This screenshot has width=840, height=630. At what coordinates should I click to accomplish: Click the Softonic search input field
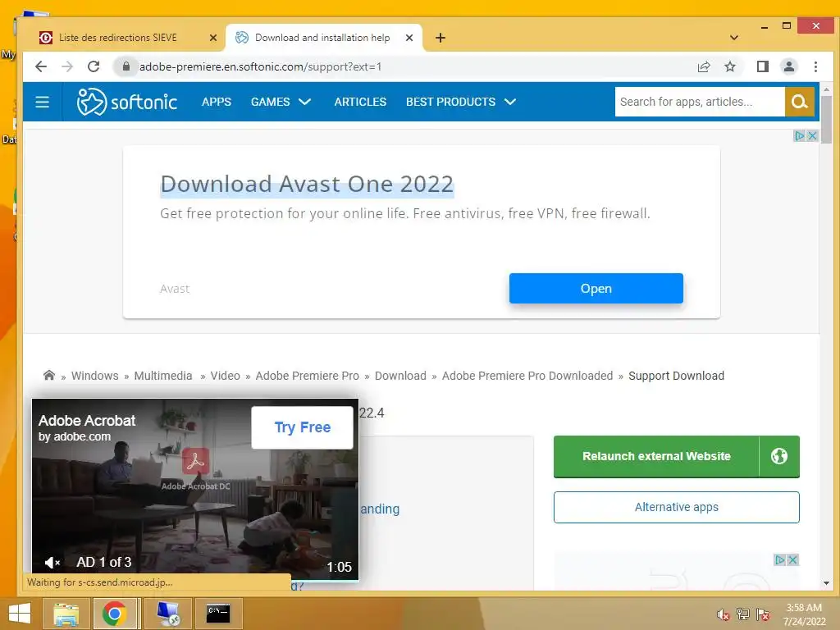tap(700, 102)
